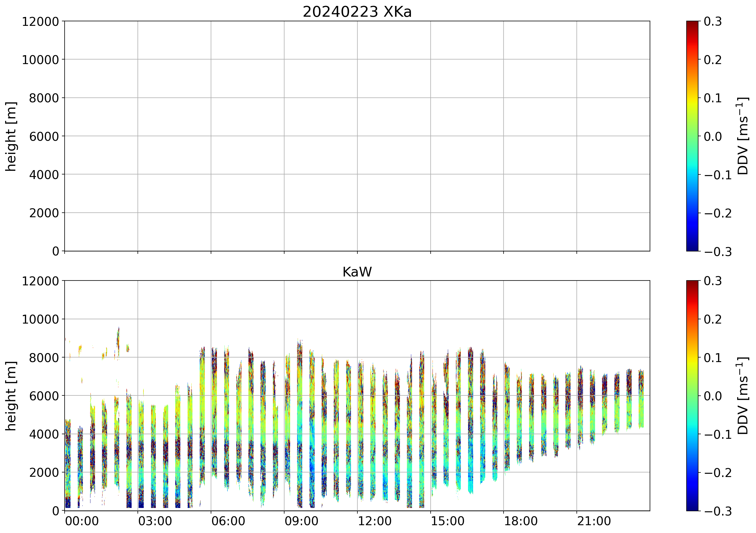Click the top colorbar's dark red 0.3 end

(x=692, y=23)
